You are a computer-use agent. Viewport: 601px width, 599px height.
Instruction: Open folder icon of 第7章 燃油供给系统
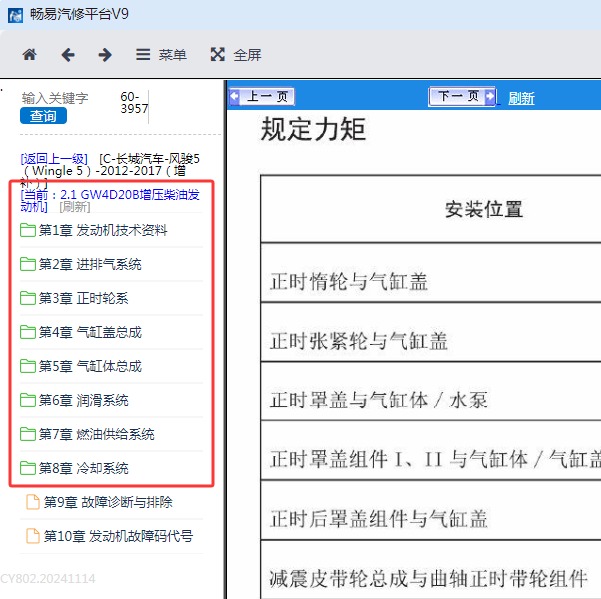click(28, 434)
